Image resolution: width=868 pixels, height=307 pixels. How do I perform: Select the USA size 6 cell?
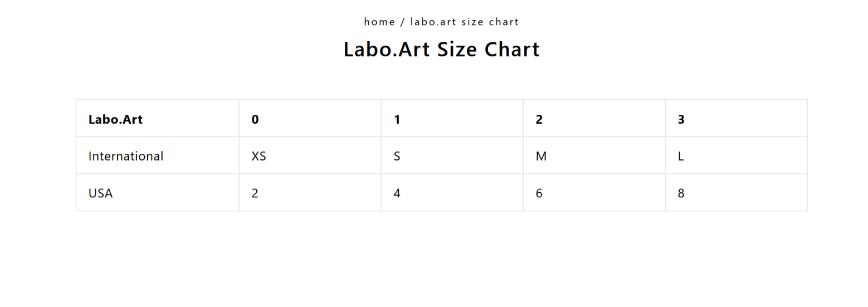(539, 193)
